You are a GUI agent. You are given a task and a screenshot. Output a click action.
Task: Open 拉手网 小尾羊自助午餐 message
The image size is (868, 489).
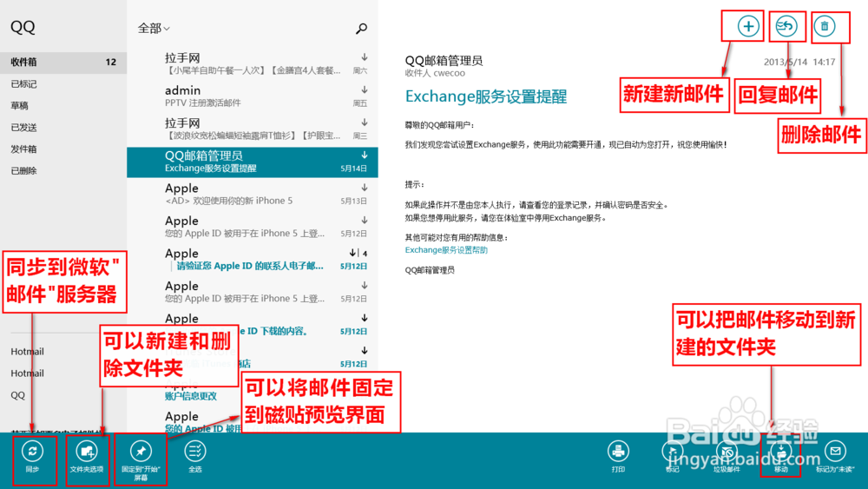tap(253, 63)
